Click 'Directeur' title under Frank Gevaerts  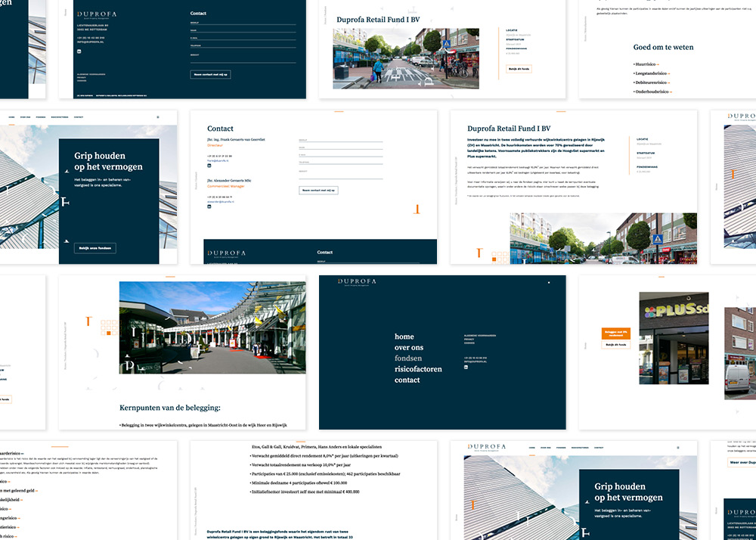215,144
